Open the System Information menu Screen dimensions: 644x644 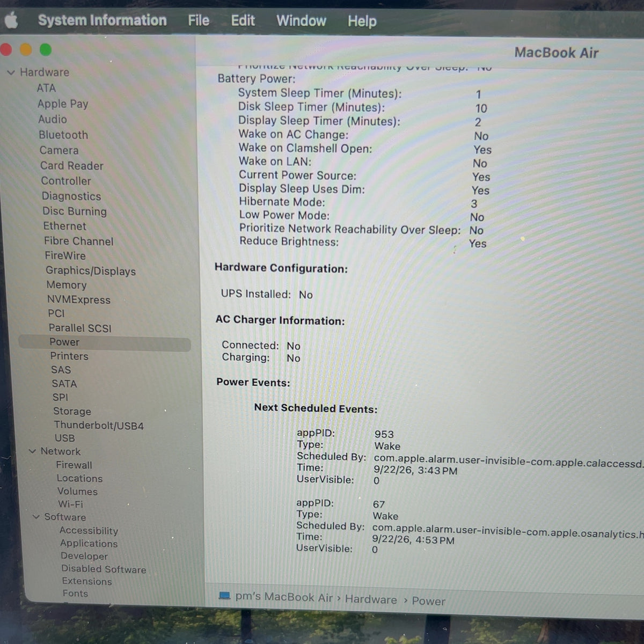pos(102,20)
